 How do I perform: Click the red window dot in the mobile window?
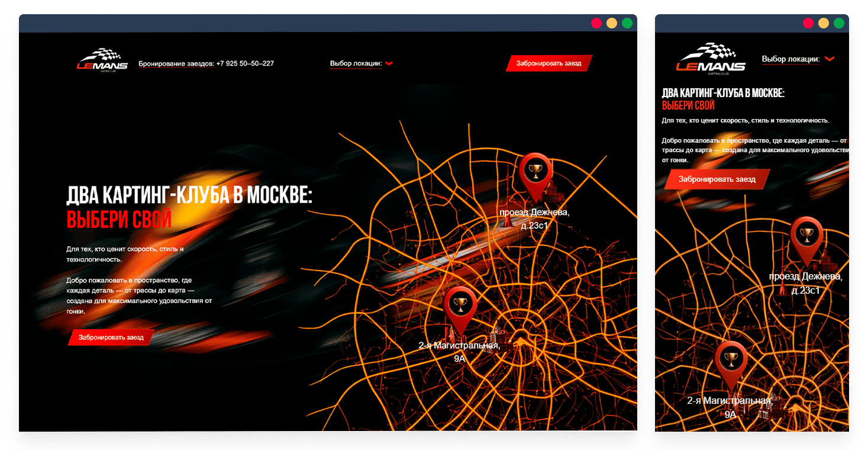808,23
